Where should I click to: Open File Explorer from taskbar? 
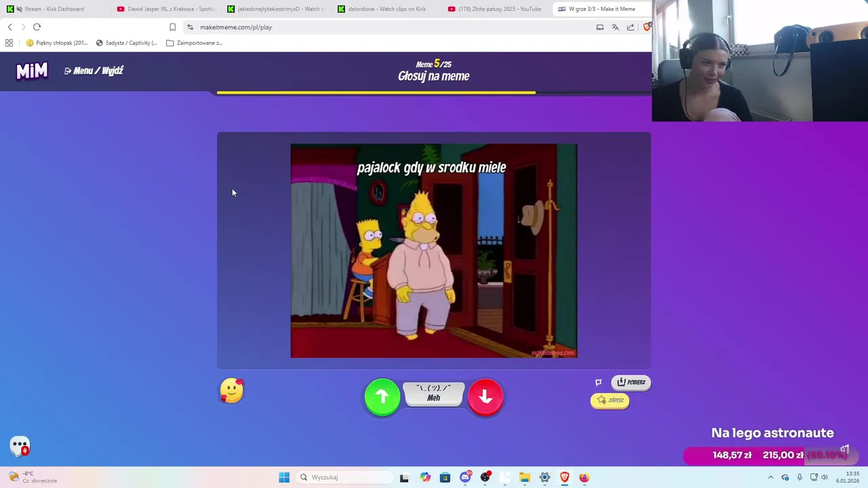click(x=525, y=477)
